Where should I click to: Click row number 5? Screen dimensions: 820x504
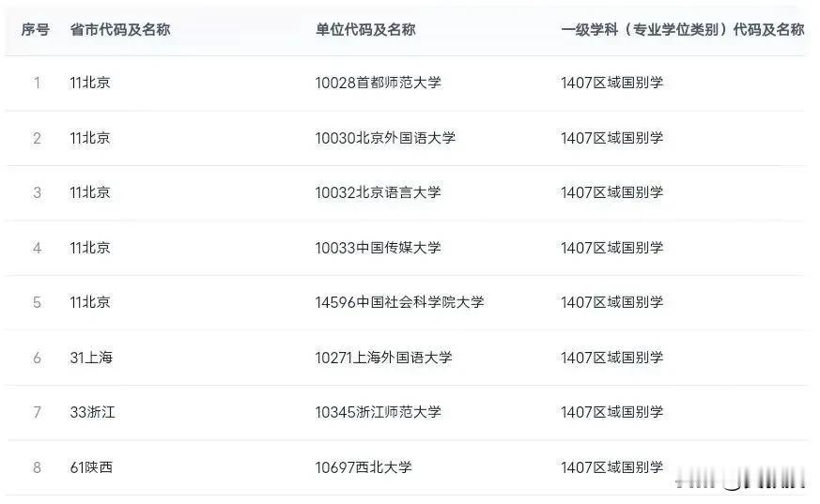click(x=37, y=303)
